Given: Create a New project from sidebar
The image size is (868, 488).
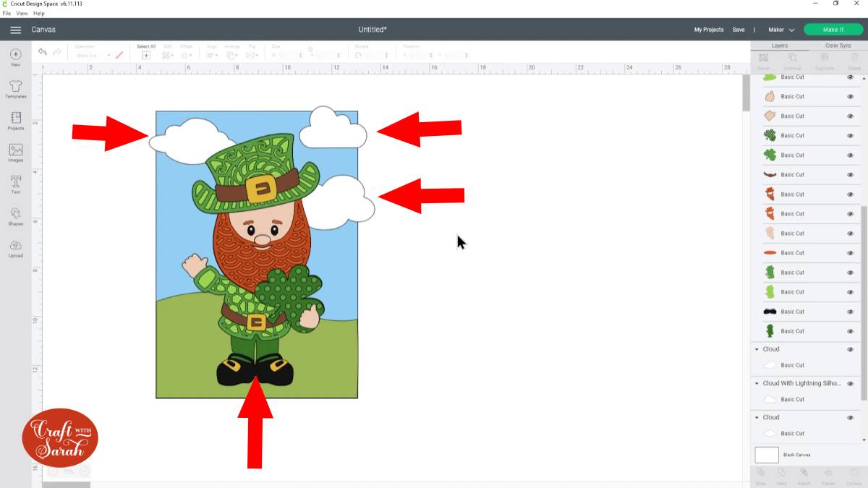Looking at the screenshot, I should 15,57.
